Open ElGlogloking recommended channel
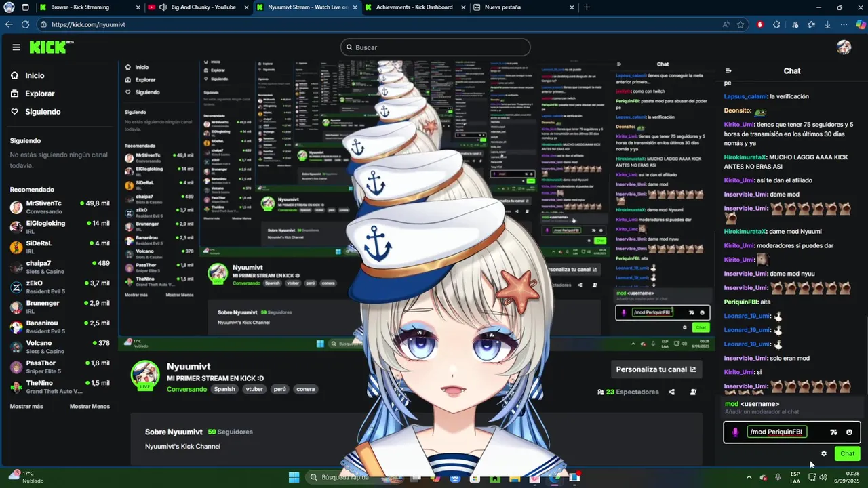Viewport: 868px width, 488px height. coord(60,226)
